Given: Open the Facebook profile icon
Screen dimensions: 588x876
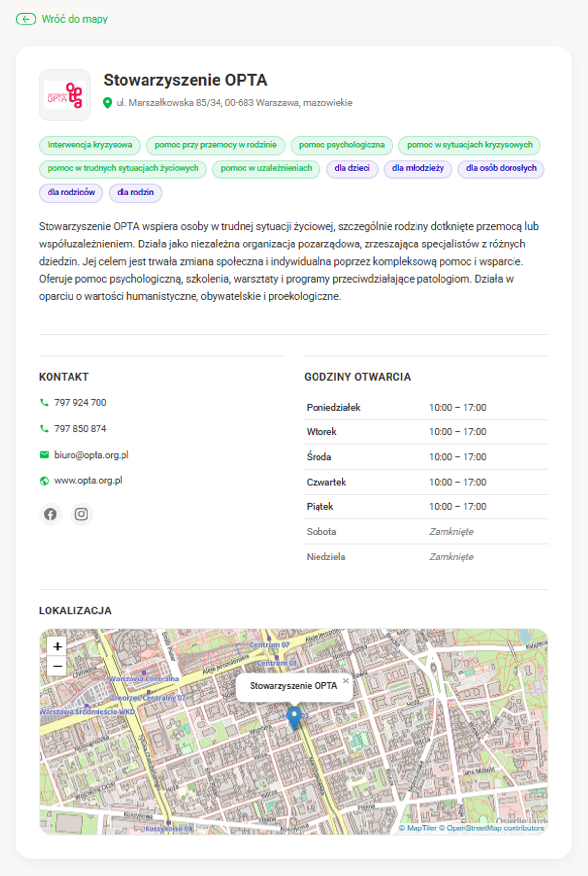Looking at the screenshot, I should tap(50, 514).
